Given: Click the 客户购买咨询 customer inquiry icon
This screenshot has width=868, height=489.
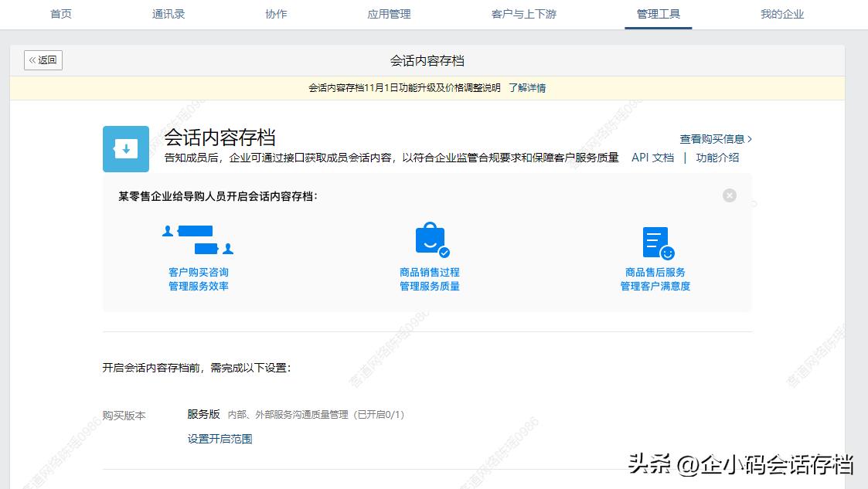Looking at the screenshot, I should (198, 239).
